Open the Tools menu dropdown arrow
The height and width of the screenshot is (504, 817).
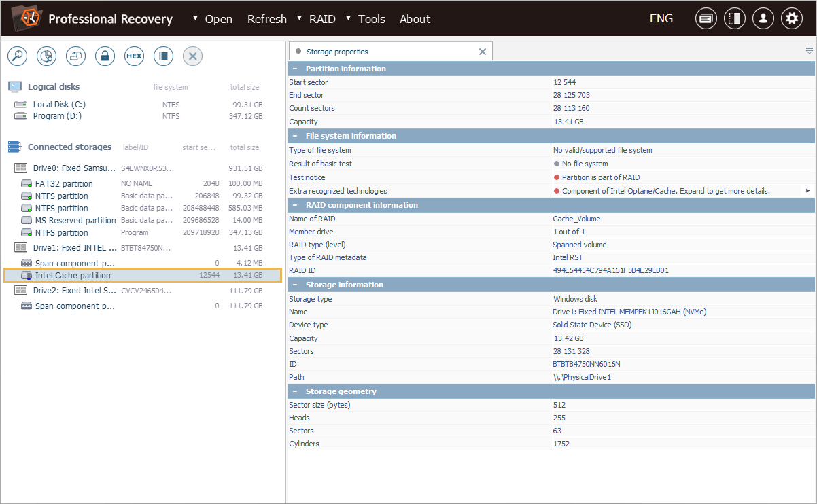[x=349, y=18]
